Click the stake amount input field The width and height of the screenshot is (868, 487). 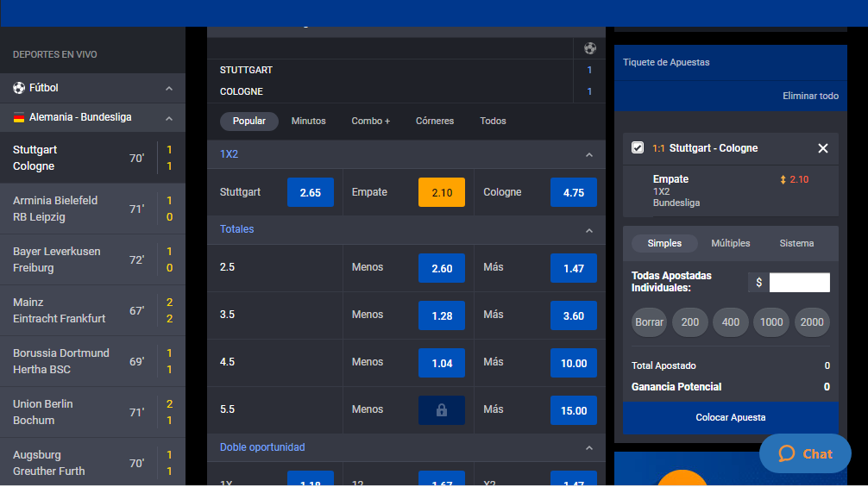(x=799, y=283)
